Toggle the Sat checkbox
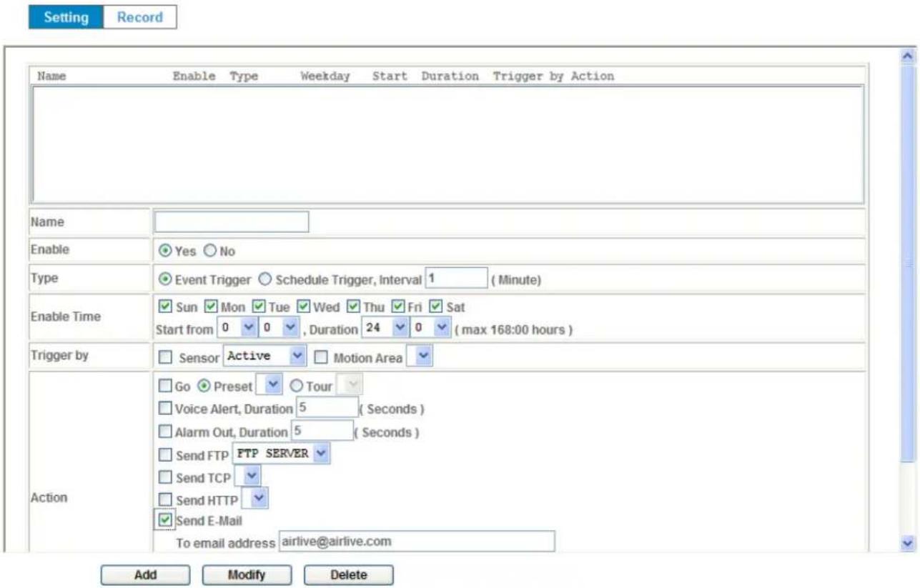The height and width of the screenshot is (588, 920). tap(437, 307)
